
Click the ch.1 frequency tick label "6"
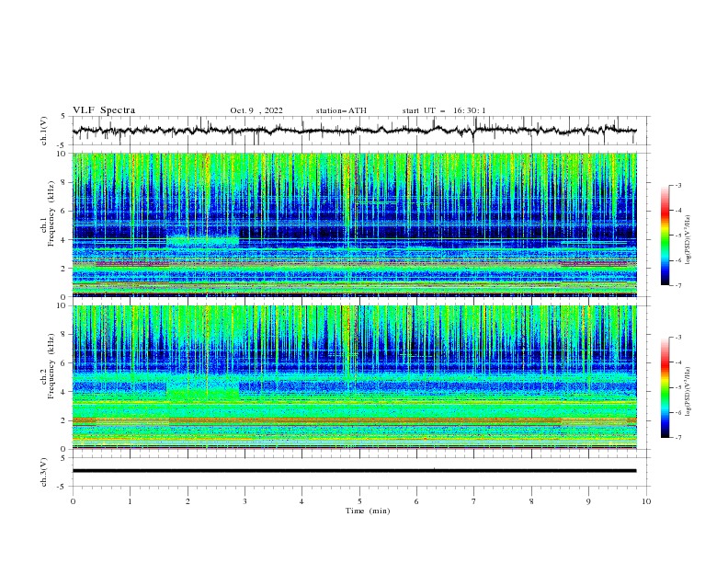pos(63,211)
